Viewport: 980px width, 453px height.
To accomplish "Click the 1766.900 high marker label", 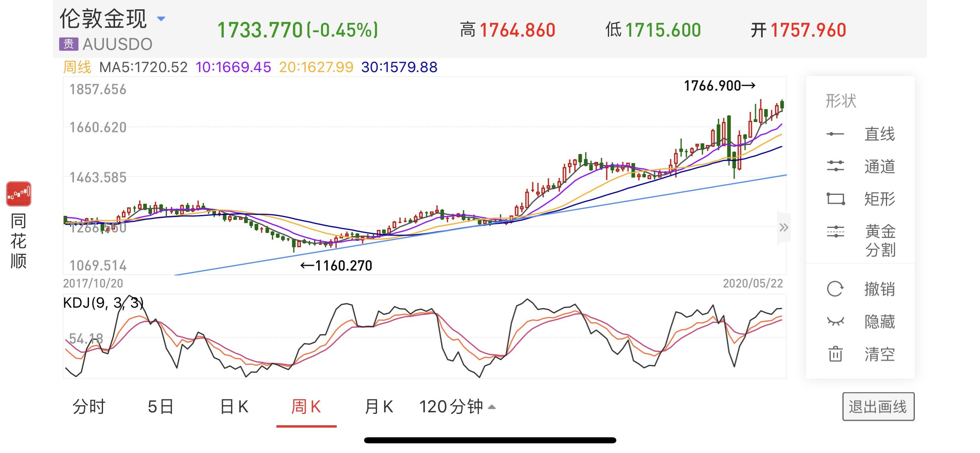I will click(x=720, y=86).
